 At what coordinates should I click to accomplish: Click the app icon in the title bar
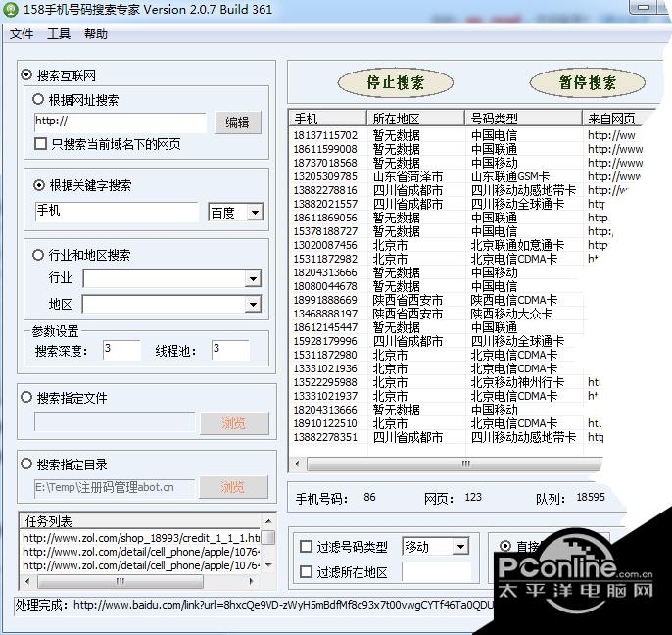[10, 9]
